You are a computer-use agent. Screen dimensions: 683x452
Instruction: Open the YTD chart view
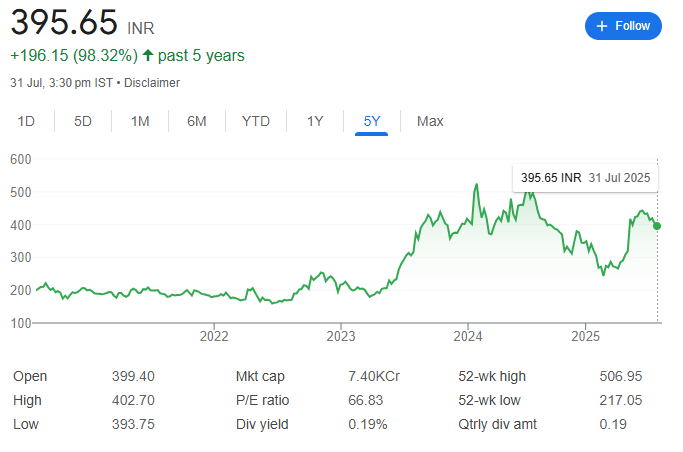click(x=256, y=121)
